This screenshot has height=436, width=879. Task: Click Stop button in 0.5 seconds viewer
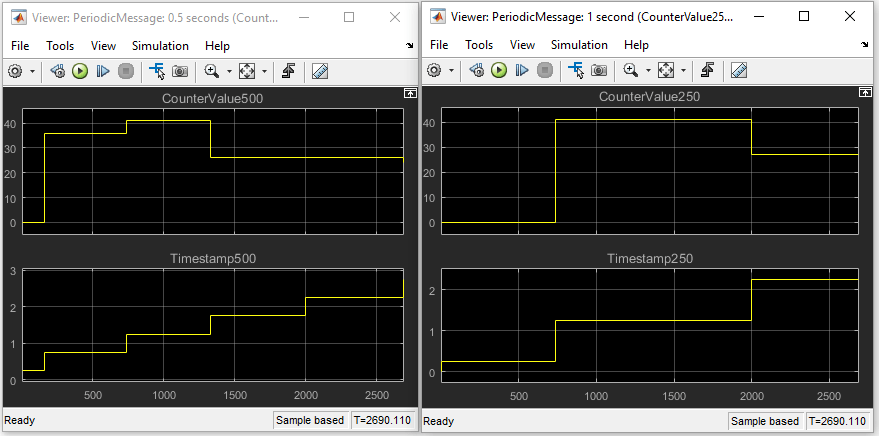[x=126, y=71]
